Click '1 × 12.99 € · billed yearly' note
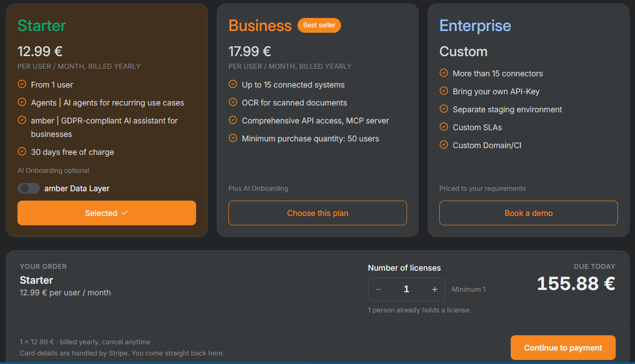635x364 pixels. [x=85, y=342]
